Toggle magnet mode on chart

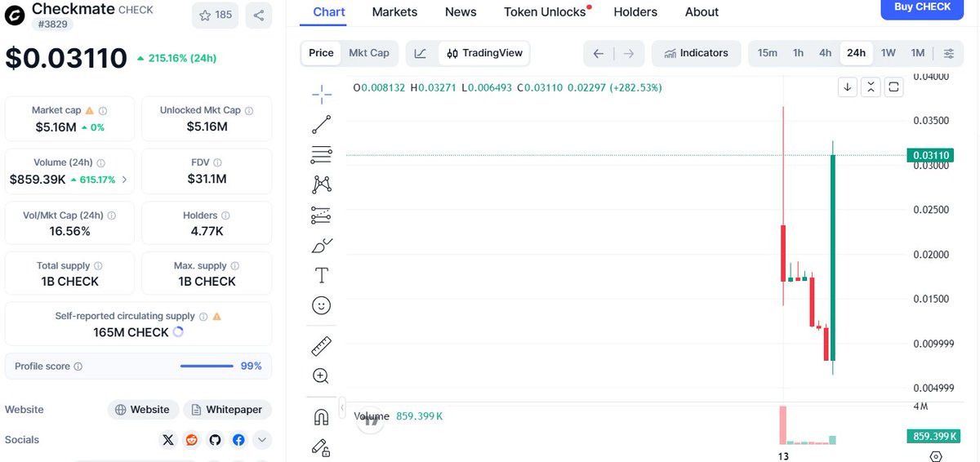321,417
